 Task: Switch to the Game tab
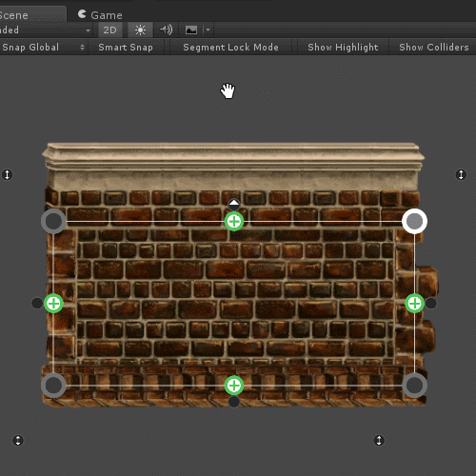click(100, 15)
